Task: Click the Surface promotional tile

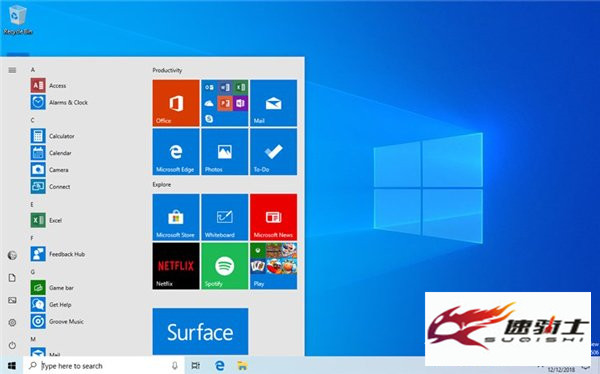Action: tap(200, 332)
